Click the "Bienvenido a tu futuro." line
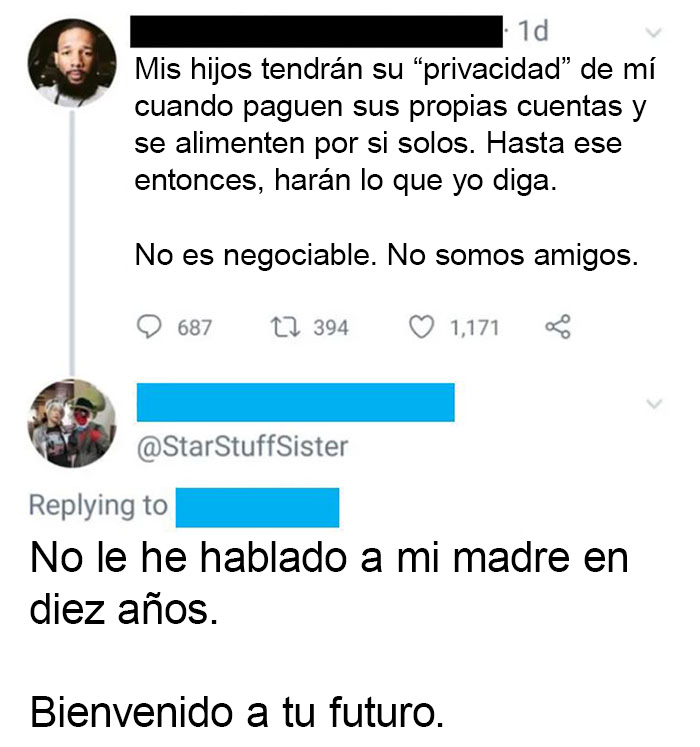Screen dimensions: 700x747 236,712
